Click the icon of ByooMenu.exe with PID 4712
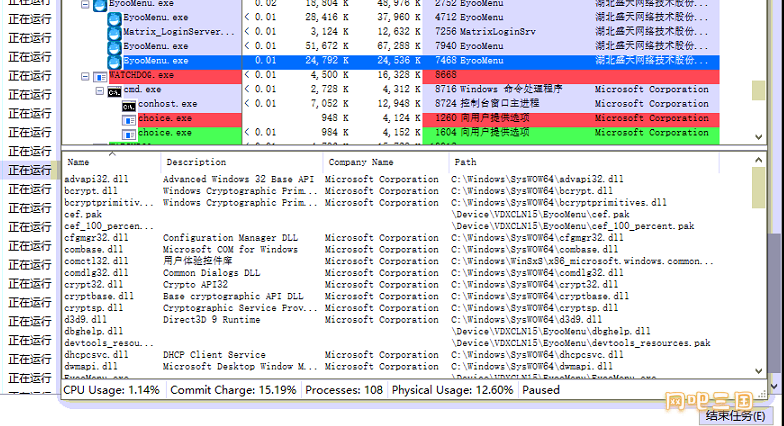This screenshot has width=784, height=426. [114, 18]
